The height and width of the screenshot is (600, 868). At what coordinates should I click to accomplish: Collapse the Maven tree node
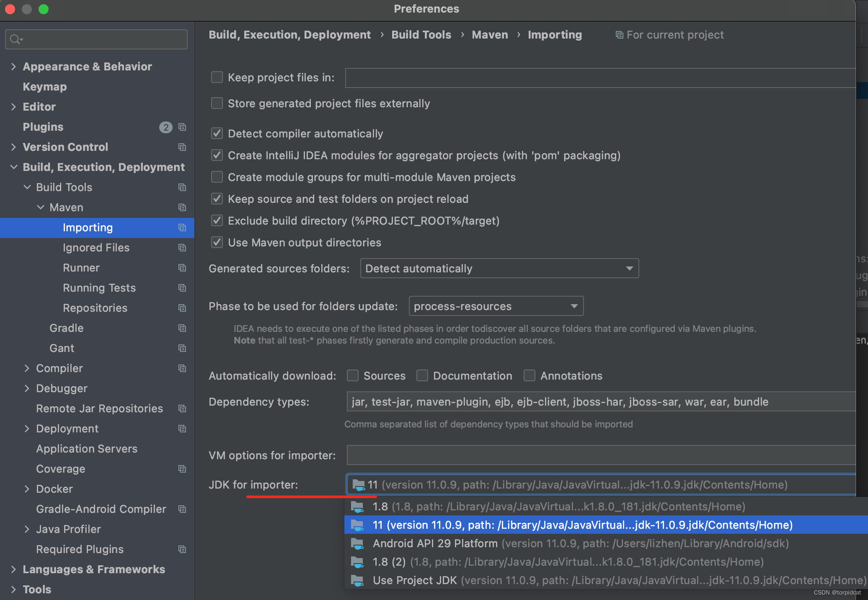coord(41,207)
